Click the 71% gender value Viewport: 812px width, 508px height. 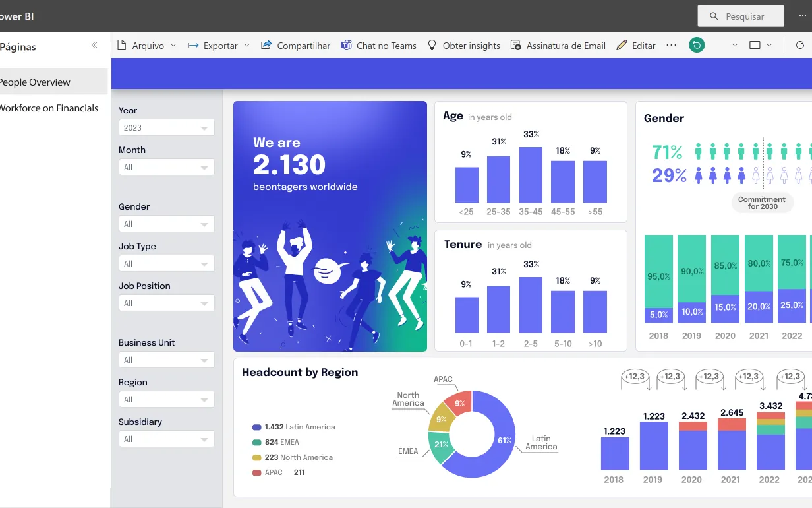667,152
